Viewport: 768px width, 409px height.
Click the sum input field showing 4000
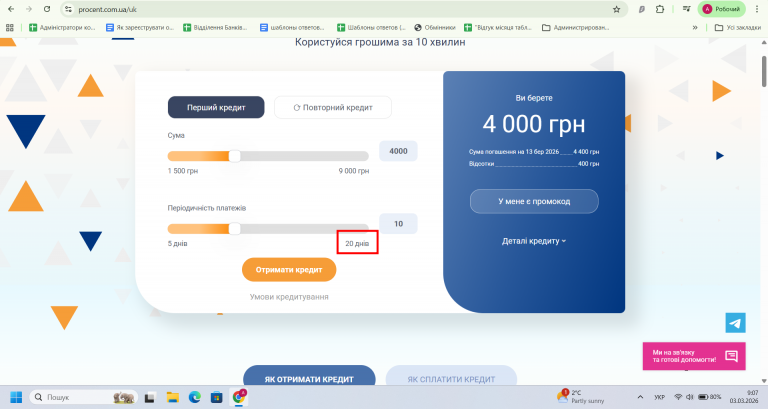point(398,151)
